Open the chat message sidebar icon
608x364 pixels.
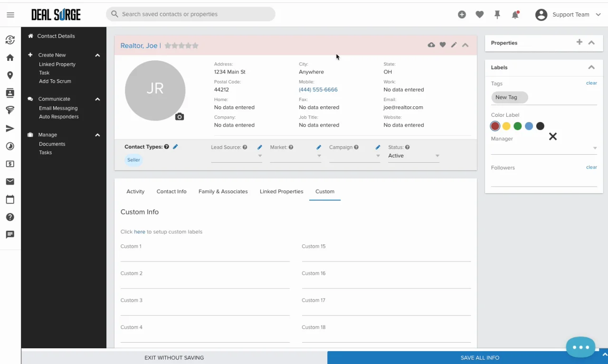(10, 234)
